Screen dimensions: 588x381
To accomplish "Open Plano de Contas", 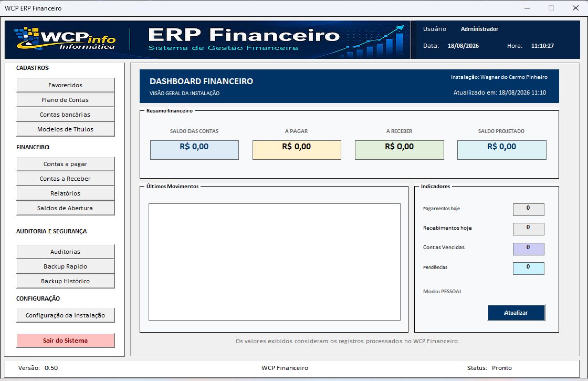I will click(65, 99).
